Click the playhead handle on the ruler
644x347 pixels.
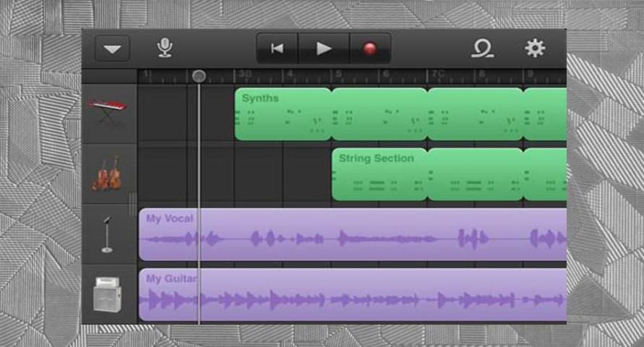pos(199,76)
